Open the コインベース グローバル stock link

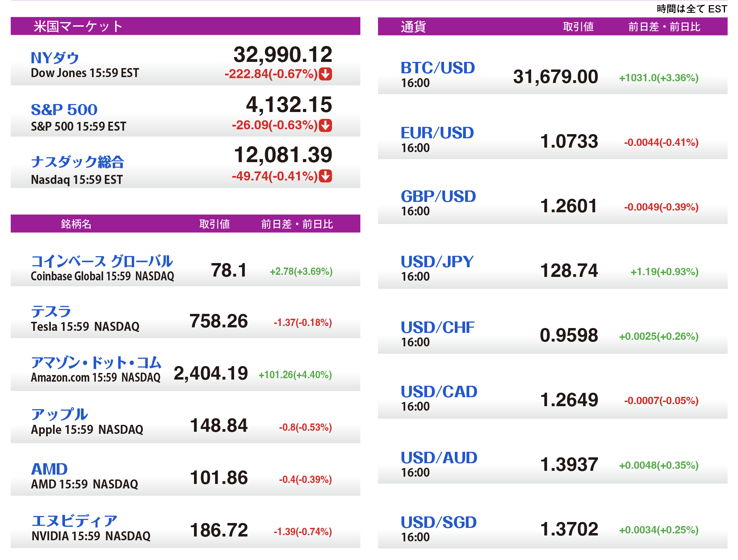coord(102,261)
